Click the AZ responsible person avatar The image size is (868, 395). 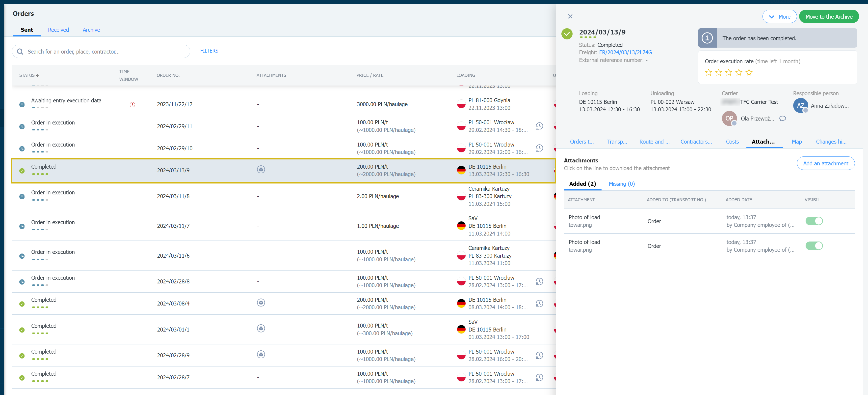pos(801,106)
